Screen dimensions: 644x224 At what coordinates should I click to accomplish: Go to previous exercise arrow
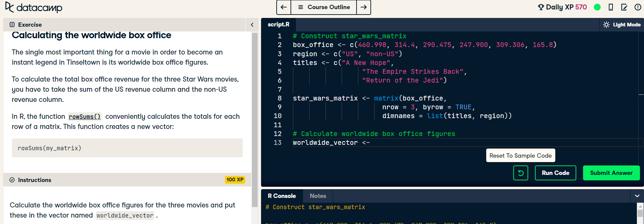[284, 7]
